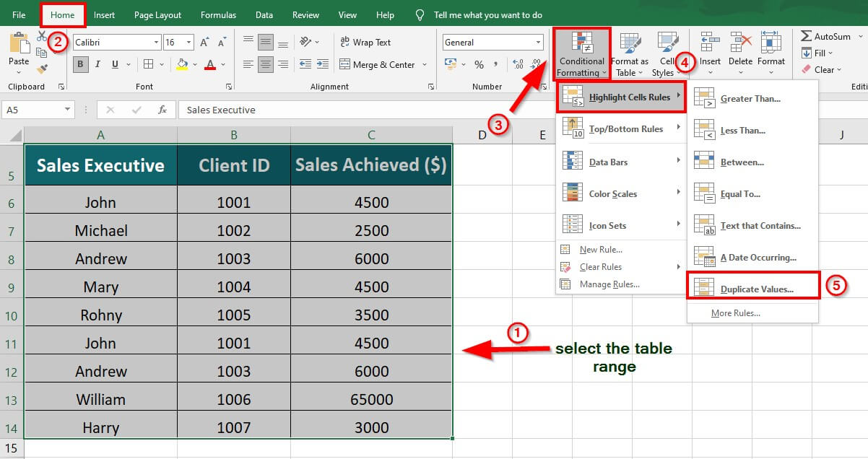Click the Format as Table icon
This screenshot has width=868, height=459.
coord(630,43)
